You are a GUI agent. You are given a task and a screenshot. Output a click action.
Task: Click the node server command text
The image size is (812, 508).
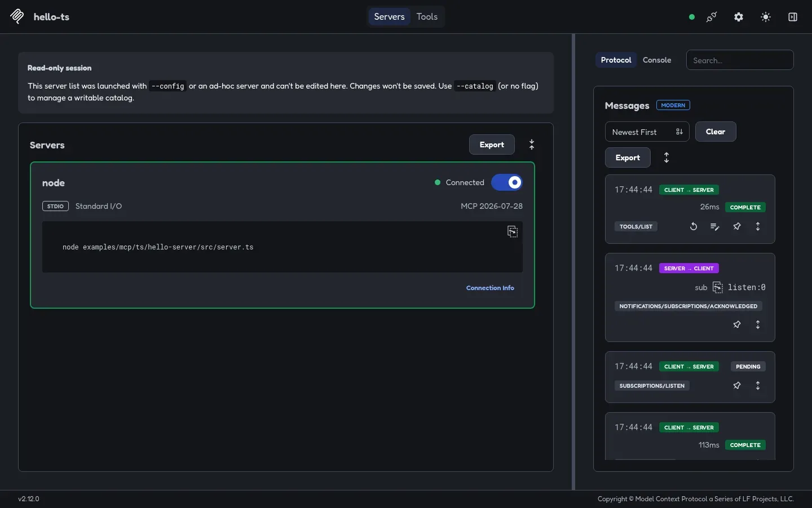(158, 247)
